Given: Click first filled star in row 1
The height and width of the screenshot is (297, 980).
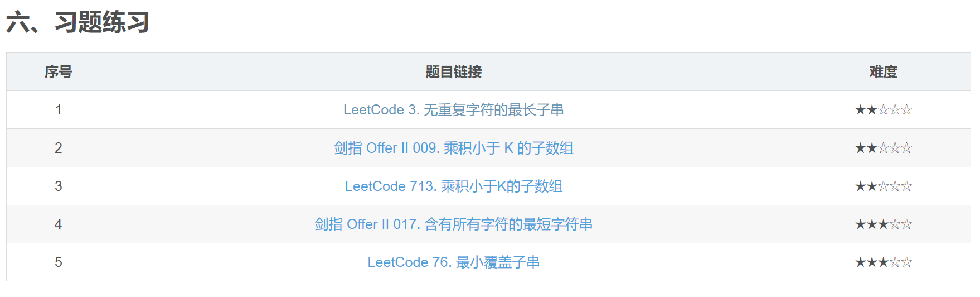Looking at the screenshot, I should click(860, 110).
